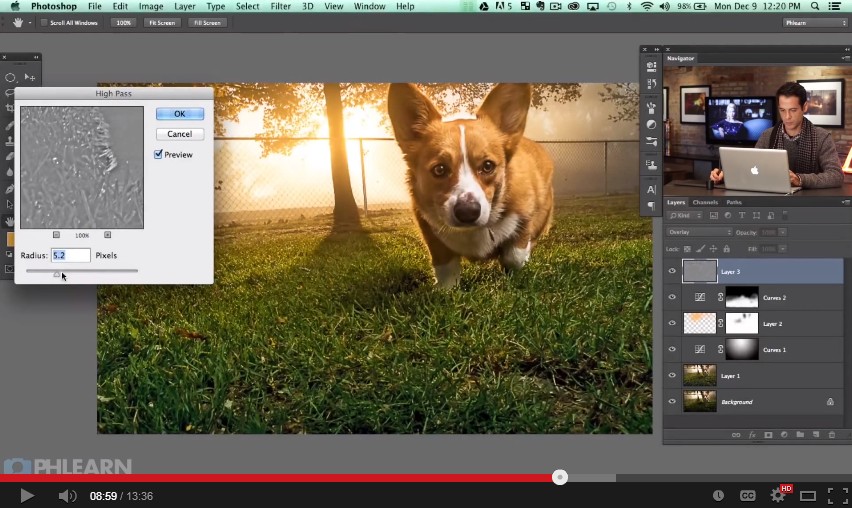
Task: Switch to the Paths tab
Action: [x=734, y=202]
